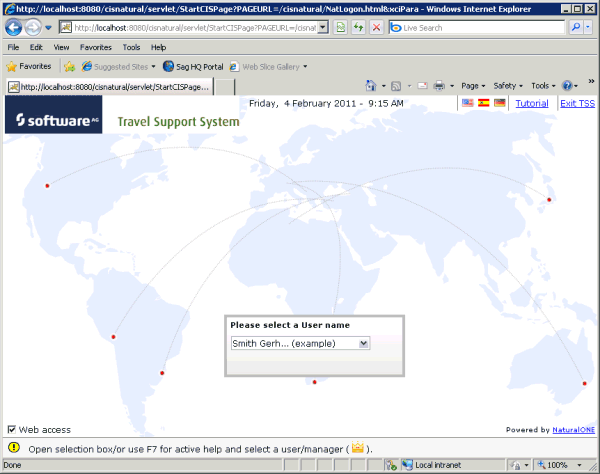Click the empty New Tab button

(x=224, y=87)
